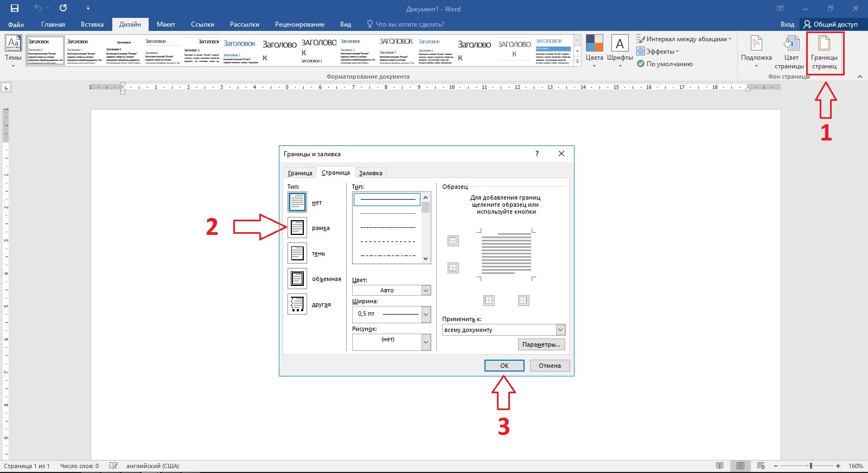Select the рамка border type icon
The width and height of the screenshot is (868, 473).
point(297,228)
